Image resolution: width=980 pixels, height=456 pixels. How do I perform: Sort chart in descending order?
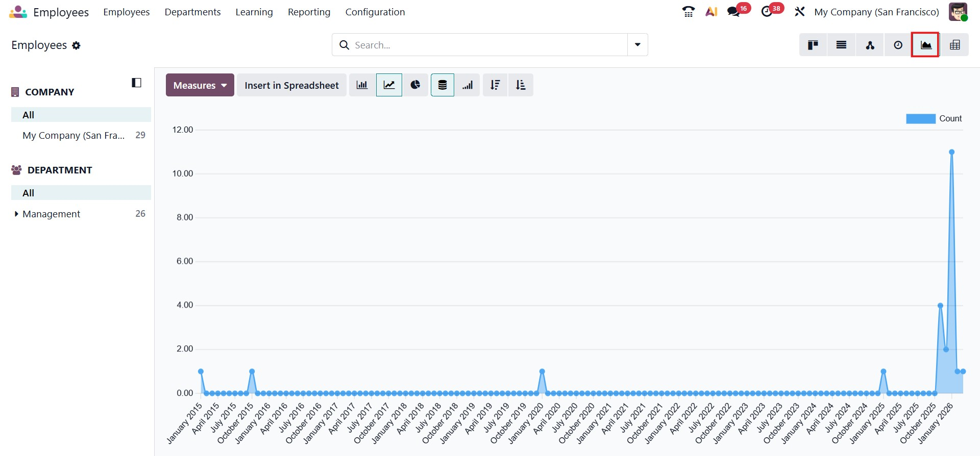tap(495, 85)
